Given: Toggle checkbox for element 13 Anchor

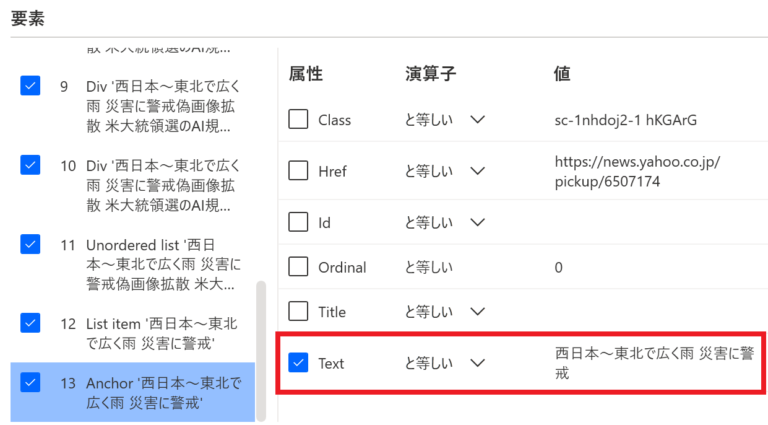Looking at the screenshot, I should pos(30,382).
